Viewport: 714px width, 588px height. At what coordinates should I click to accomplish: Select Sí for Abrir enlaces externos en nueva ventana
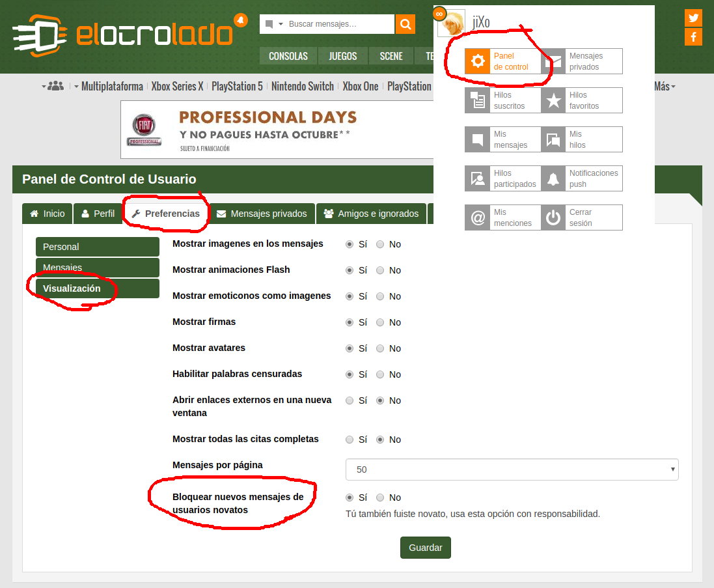[x=350, y=401]
